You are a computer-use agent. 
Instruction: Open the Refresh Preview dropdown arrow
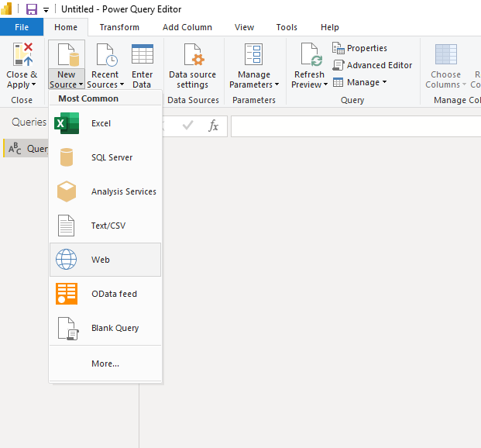(x=325, y=84)
